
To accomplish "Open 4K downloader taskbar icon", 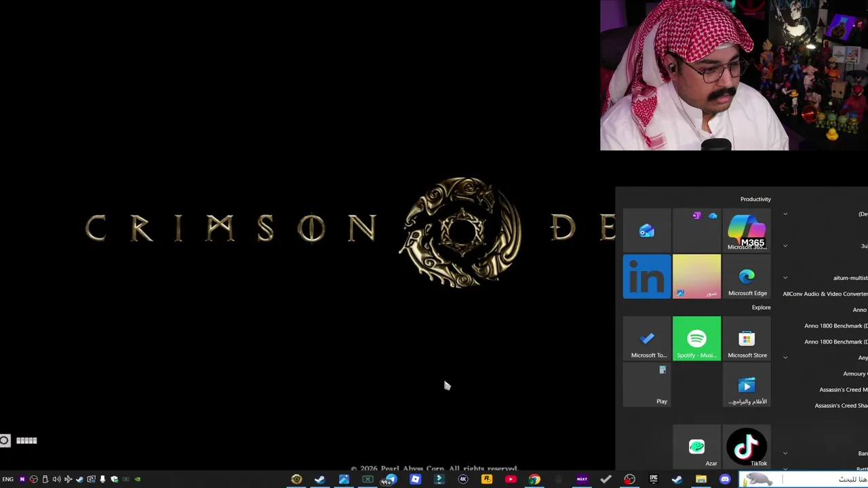I will [463, 479].
